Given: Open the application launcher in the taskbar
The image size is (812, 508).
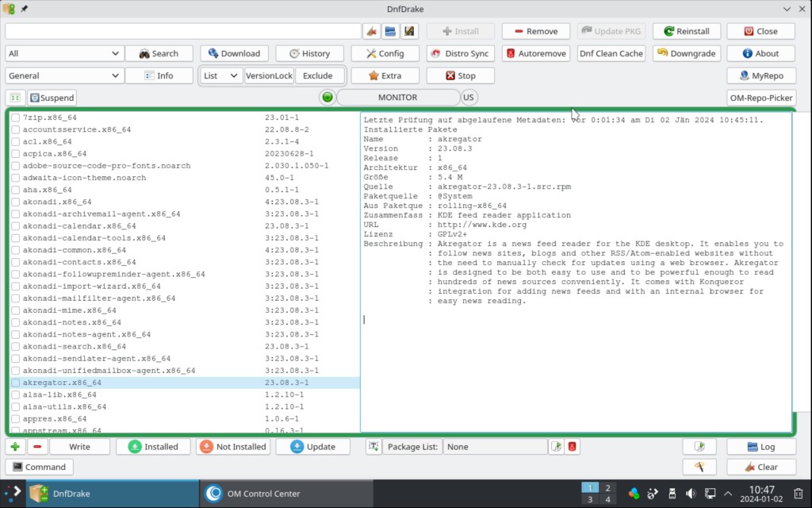Looking at the screenshot, I should point(13,493).
